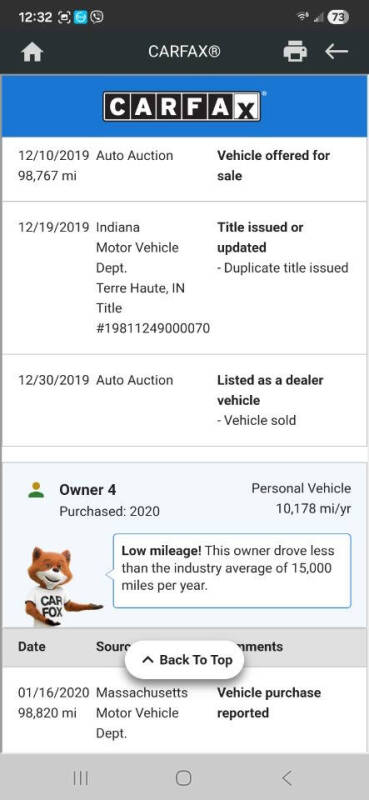
Task: Open Android recent apps button
Action: click(81, 778)
